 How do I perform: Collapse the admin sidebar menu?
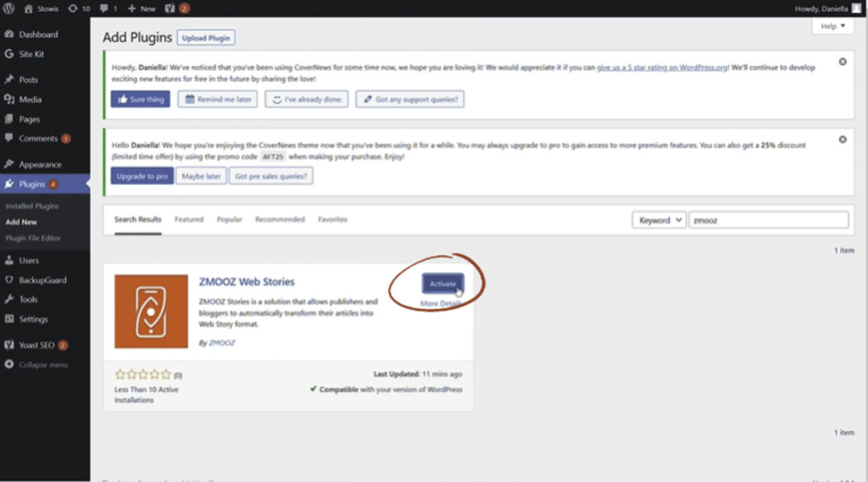pos(43,365)
